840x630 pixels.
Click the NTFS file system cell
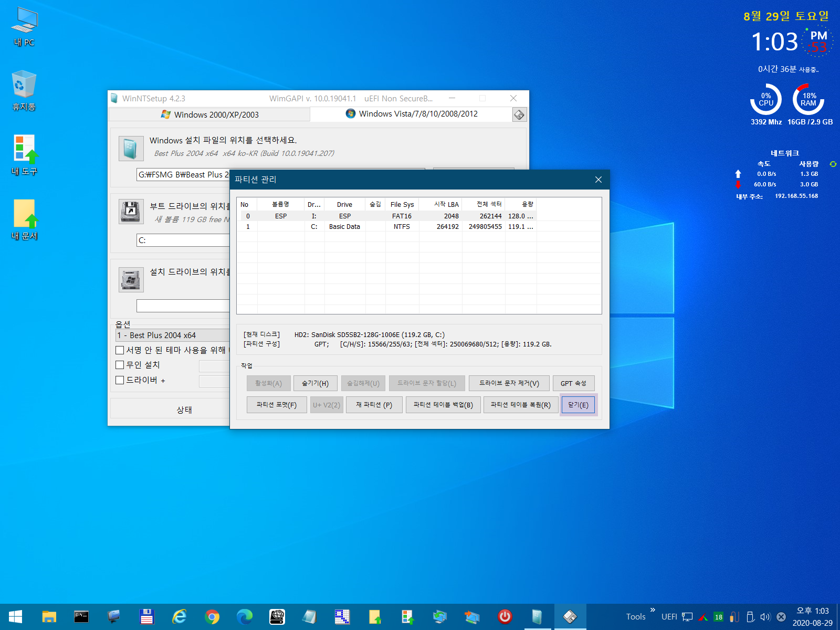click(x=402, y=227)
